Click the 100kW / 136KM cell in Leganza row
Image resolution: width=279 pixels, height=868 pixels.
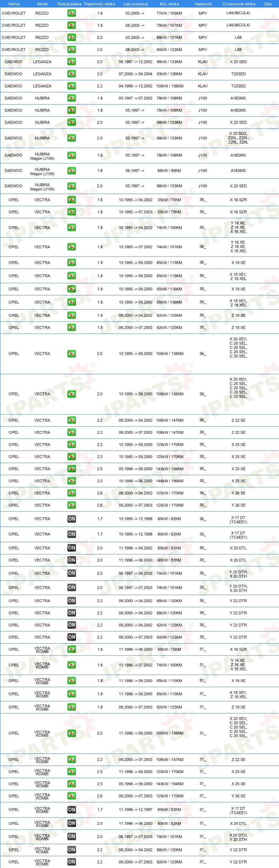click(x=169, y=86)
